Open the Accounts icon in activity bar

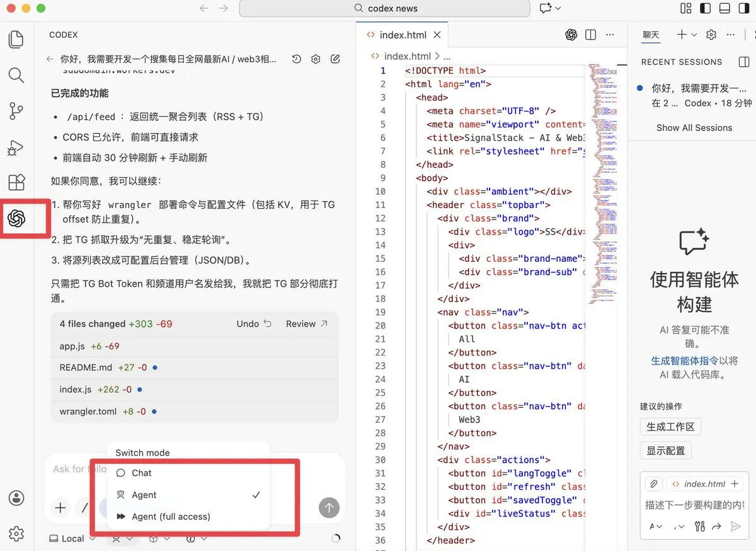16,498
